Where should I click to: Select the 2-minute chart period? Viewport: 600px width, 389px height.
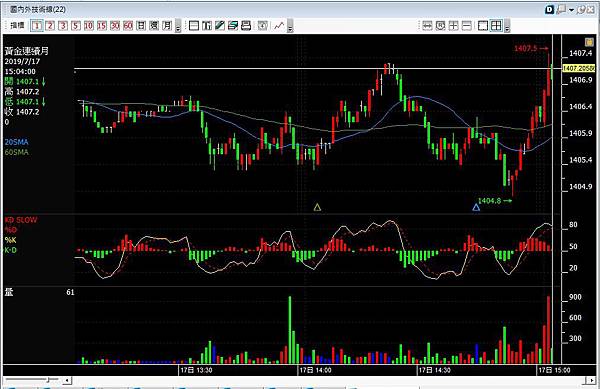coord(50,26)
